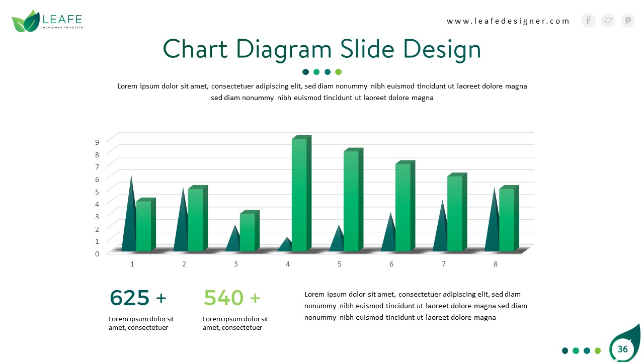Select the dark teal pyramid in category 8
644x362 pixels.
(x=493, y=226)
